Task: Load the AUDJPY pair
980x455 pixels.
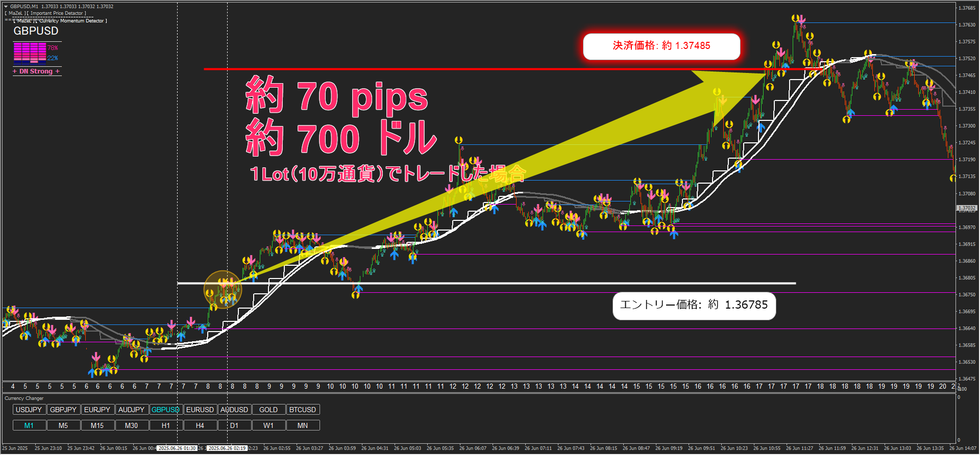Action: (131, 410)
